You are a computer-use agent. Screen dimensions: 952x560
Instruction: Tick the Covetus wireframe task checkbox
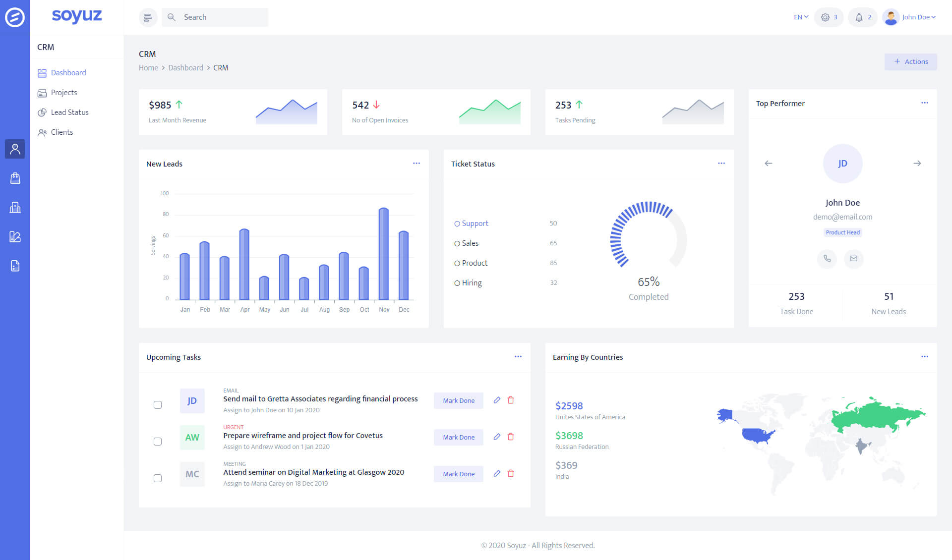(158, 442)
